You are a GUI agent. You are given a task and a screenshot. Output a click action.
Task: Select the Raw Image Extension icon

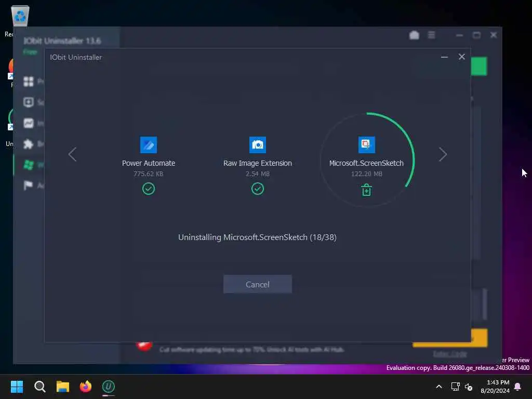click(258, 145)
